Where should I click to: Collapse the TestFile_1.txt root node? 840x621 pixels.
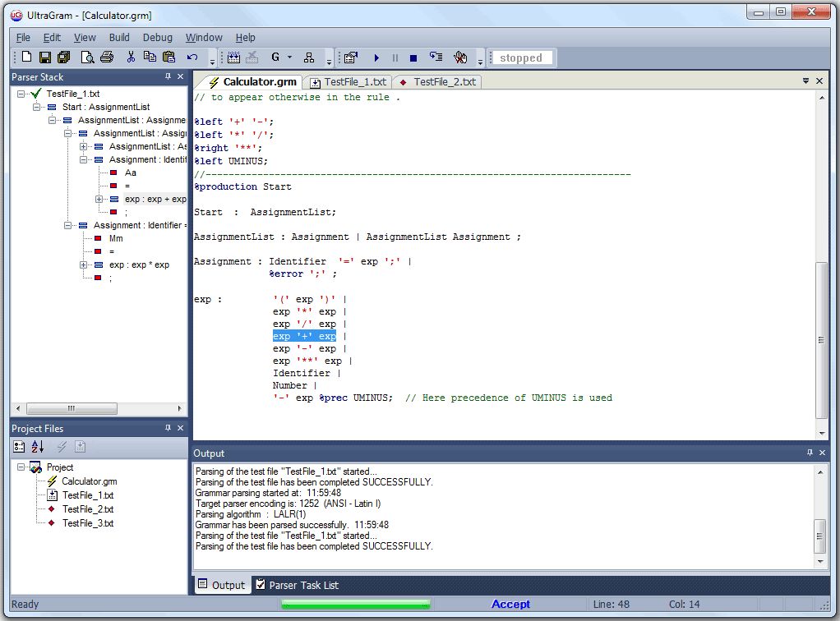(21, 94)
